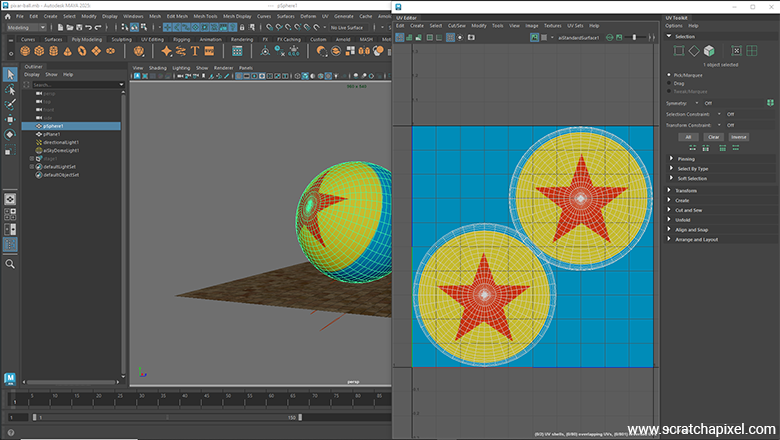Click the Symmetrize icon beside the Symmetry field
The width and height of the screenshot is (780, 440).
pos(770,103)
